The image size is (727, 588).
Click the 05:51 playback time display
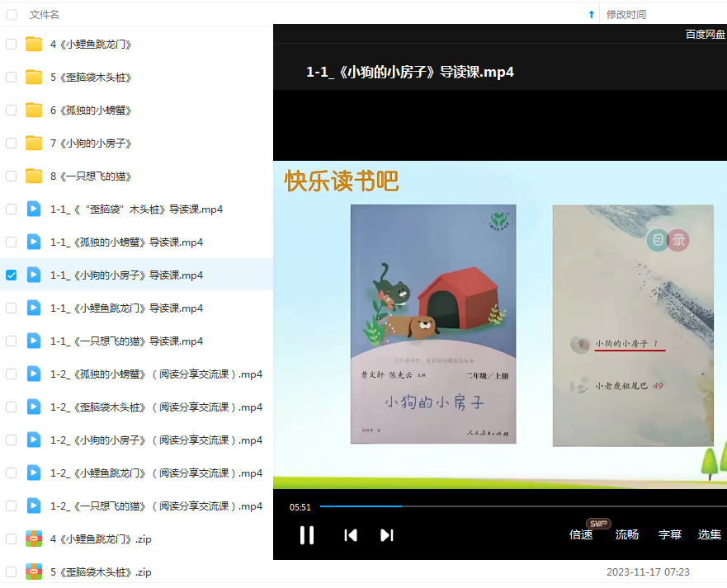tap(300, 507)
